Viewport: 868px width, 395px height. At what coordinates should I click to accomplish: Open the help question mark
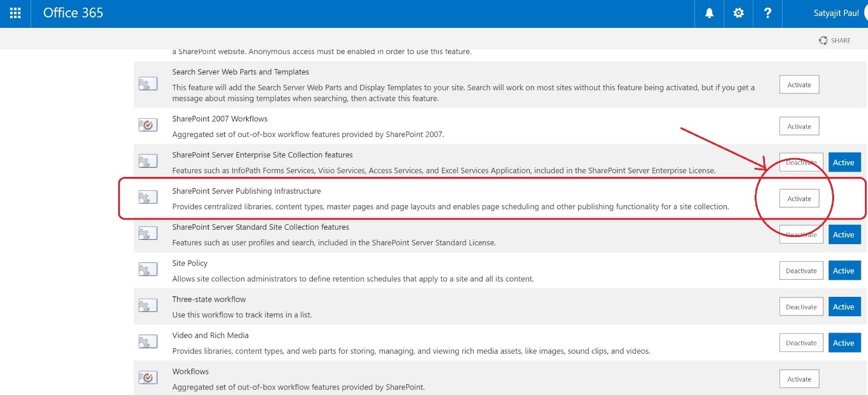coord(767,13)
